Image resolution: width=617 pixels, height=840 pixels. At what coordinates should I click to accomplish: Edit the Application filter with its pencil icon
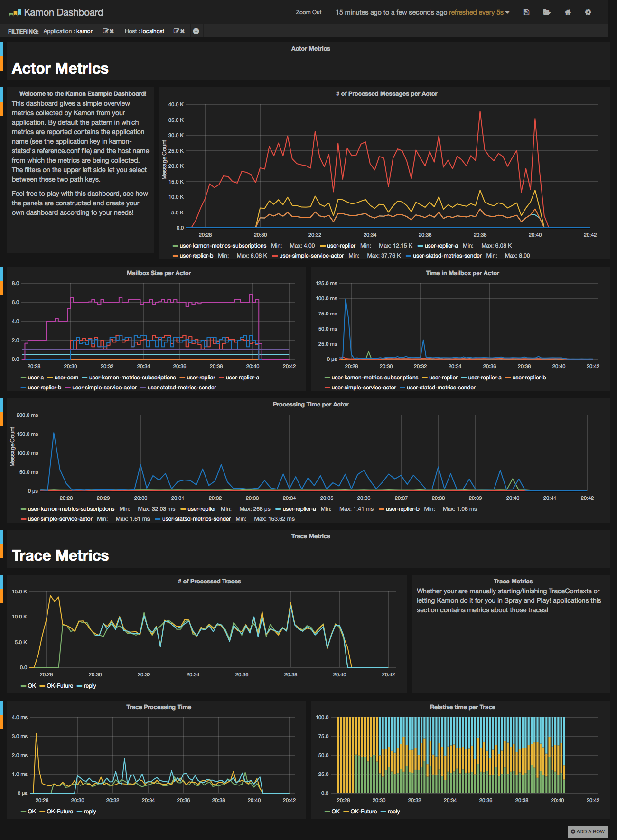coord(105,31)
